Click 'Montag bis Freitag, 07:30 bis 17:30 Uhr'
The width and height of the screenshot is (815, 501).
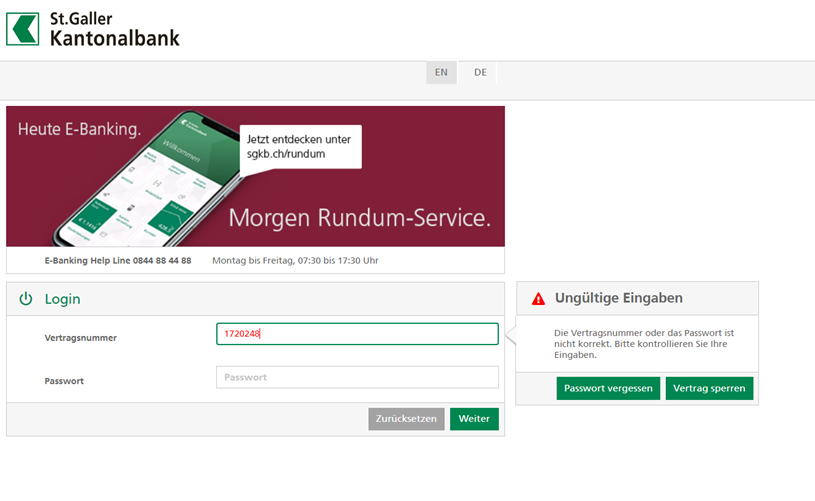(295, 260)
